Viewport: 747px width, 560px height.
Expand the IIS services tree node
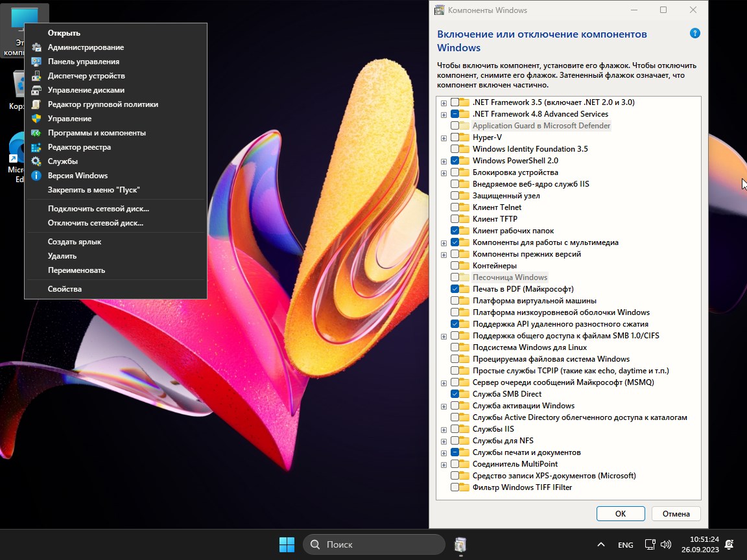444,429
